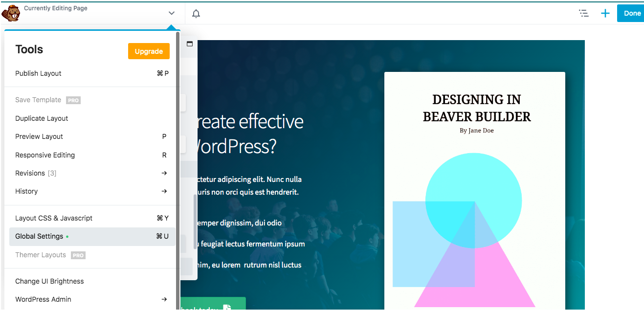The image size is (644, 313).
Task: Toggle Responsive Editing mode
Action: [45, 155]
